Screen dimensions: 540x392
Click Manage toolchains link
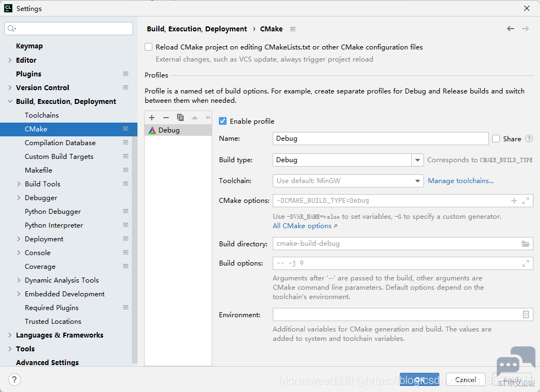[x=461, y=181]
